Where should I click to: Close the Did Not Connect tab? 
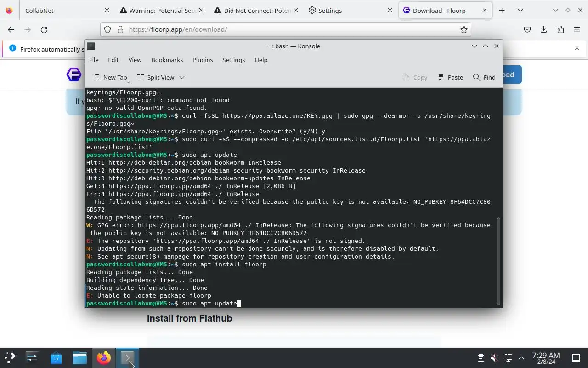295,10
